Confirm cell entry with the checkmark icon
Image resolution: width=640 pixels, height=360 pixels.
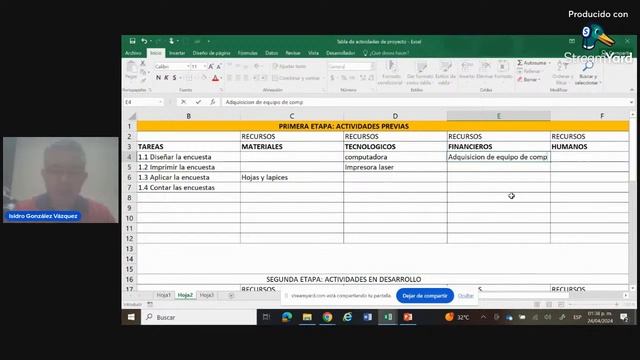tap(198, 102)
